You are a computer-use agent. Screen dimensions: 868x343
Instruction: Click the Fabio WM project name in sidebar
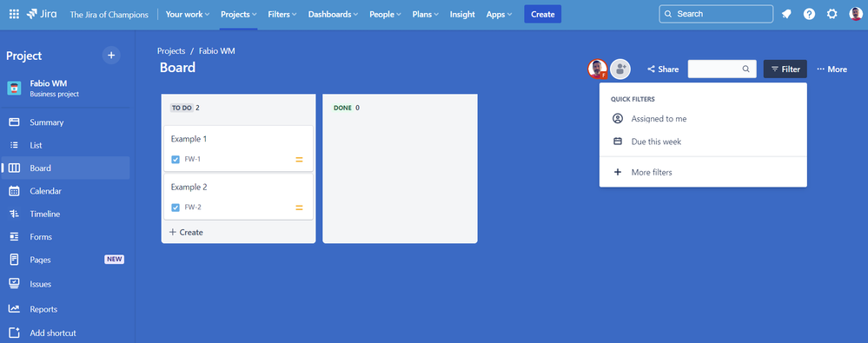point(48,83)
